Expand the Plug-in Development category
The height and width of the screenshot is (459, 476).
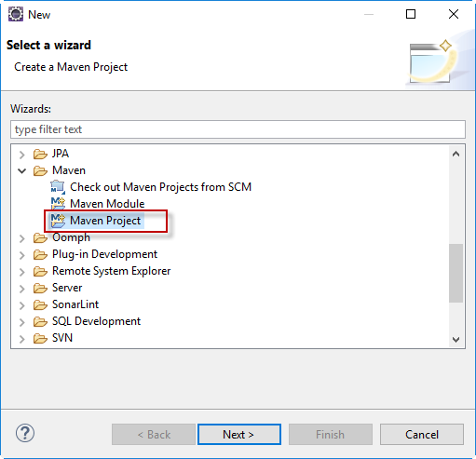22,255
